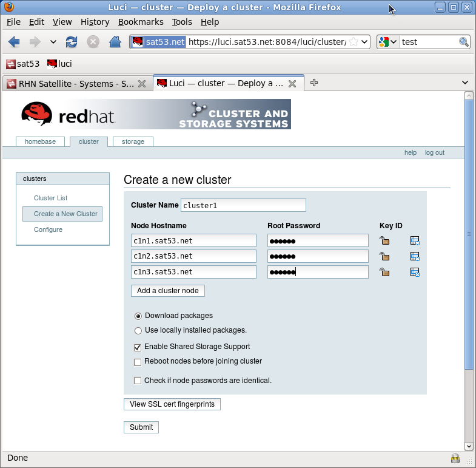Switch to the storage tab
Image resolution: width=476 pixels, height=468 pixels.
point(133,141)
